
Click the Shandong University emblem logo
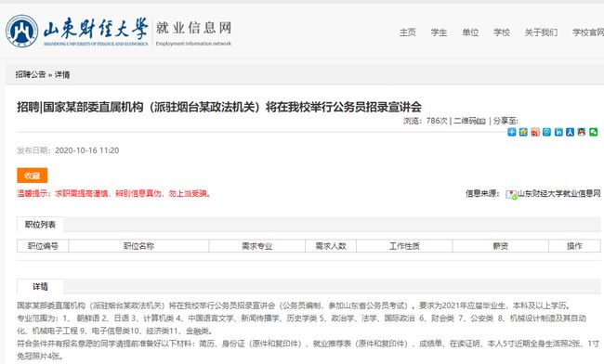[22, 32]
